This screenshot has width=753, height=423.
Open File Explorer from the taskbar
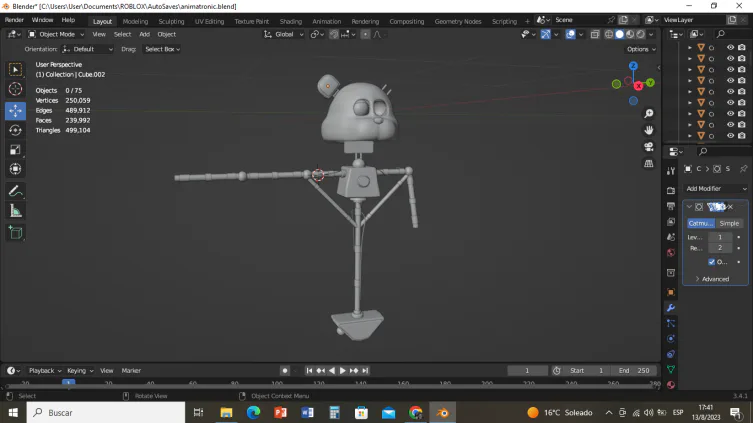[x=226, y=412]
